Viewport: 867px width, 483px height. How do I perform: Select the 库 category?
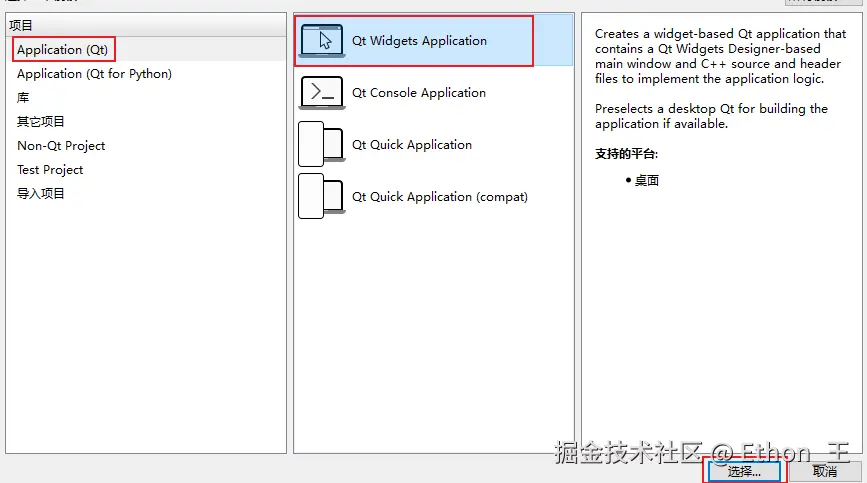23,98
